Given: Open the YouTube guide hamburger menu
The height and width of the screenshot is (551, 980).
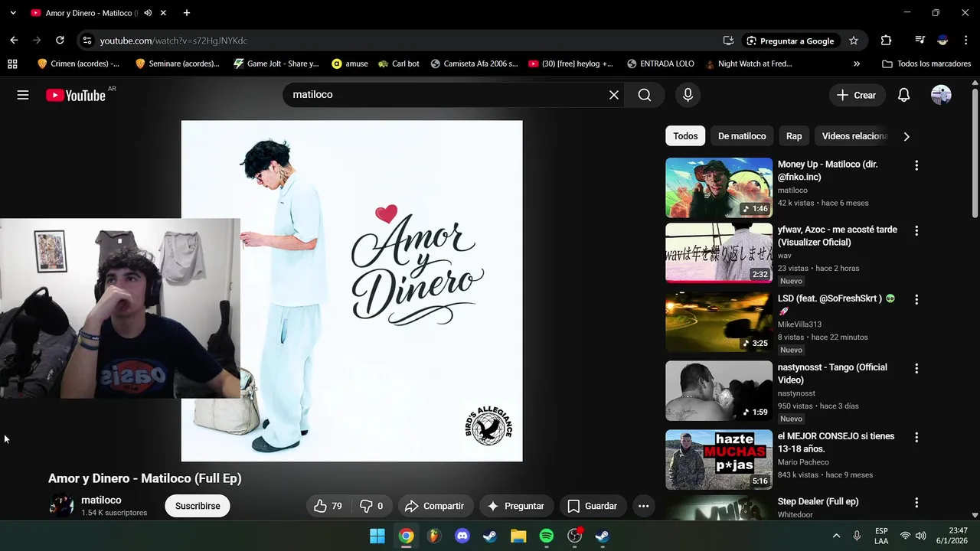Looking at the screenshot, I should click(23, 95).
